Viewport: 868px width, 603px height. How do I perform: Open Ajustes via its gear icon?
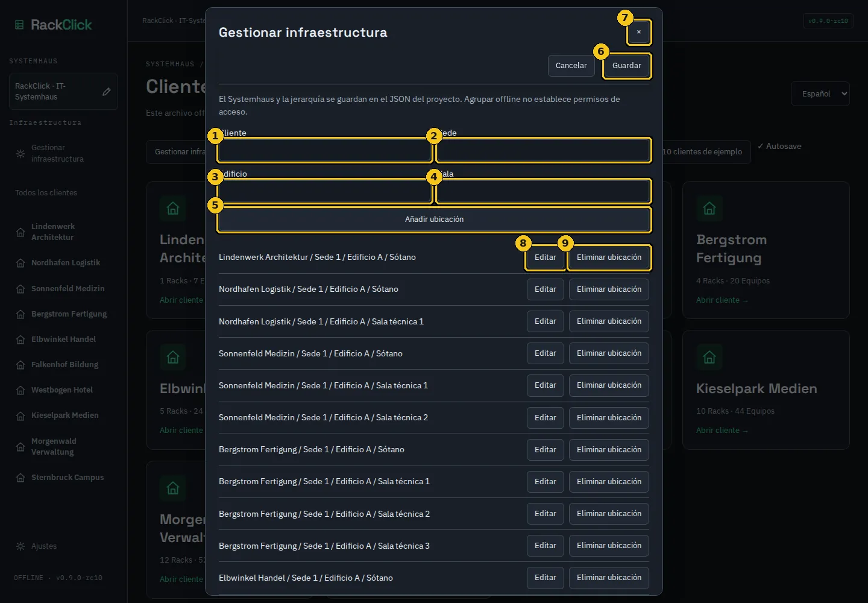coord(20,546)
